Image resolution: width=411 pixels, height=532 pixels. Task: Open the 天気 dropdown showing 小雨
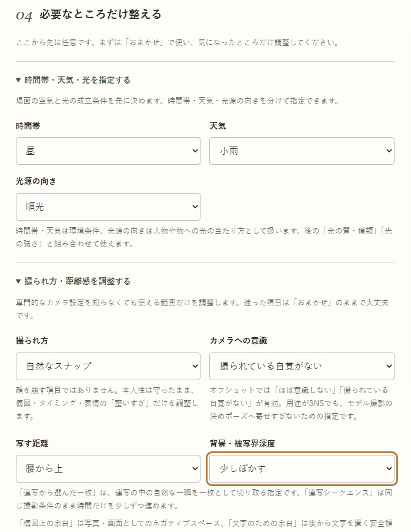(302, 151)
